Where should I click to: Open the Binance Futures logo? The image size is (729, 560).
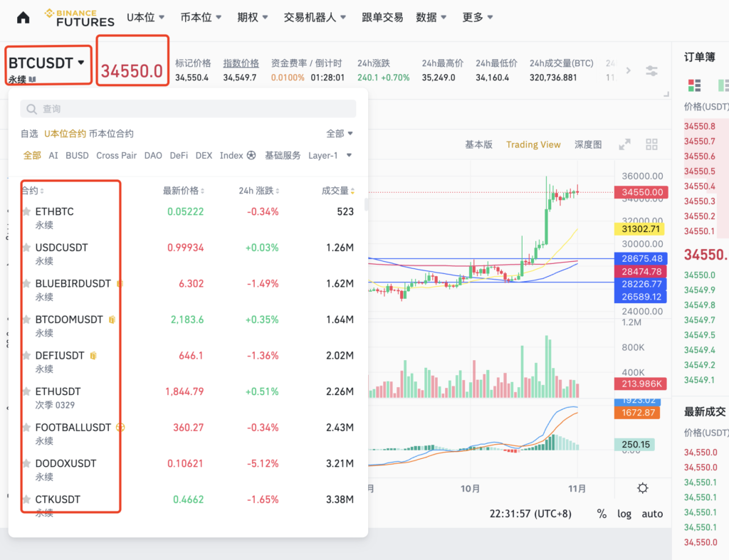(80, 18)
